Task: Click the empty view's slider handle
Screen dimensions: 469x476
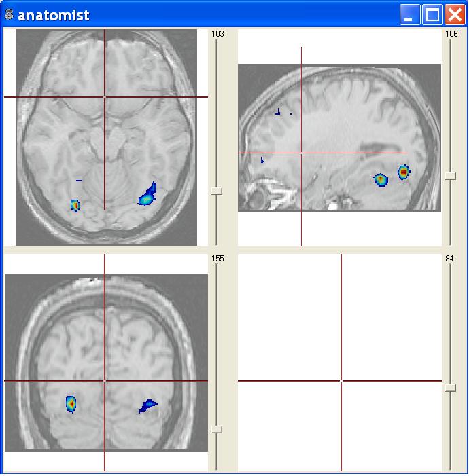Action: coord(451,388)
